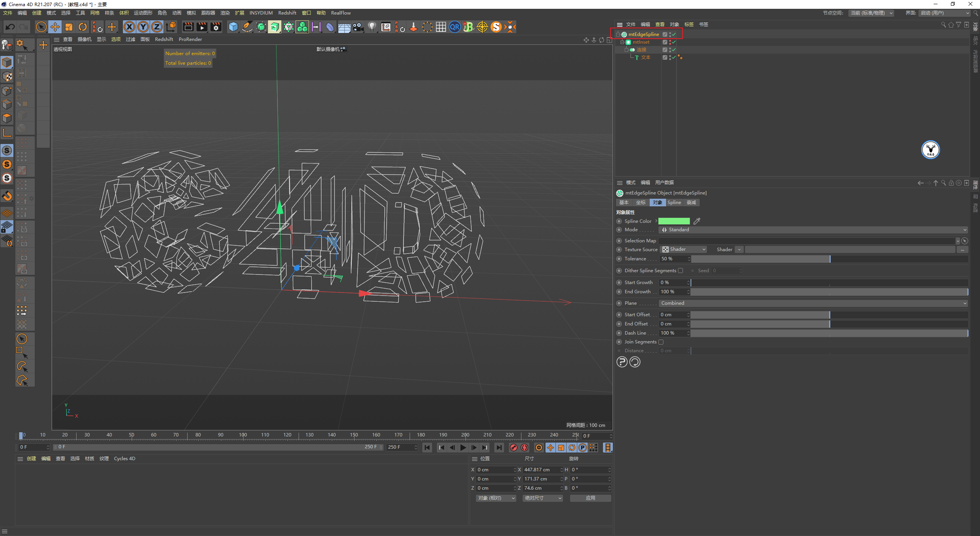Select the Scale tool in toolbar

(x=69, y=27)
